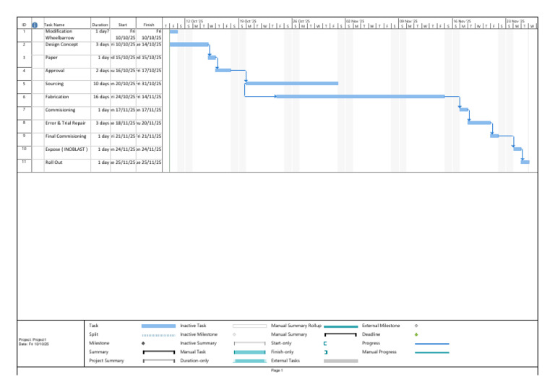Image resolution: width=555 pixels, height=392 pixels.
Task: Click the Page 1 footer label
Action: click(x=277, y=370)
